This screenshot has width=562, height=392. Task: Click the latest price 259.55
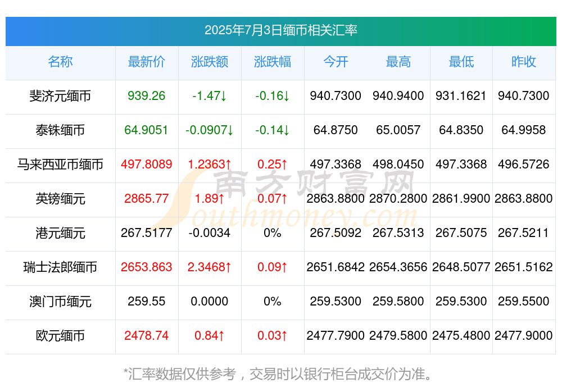[x=147, y=301]
